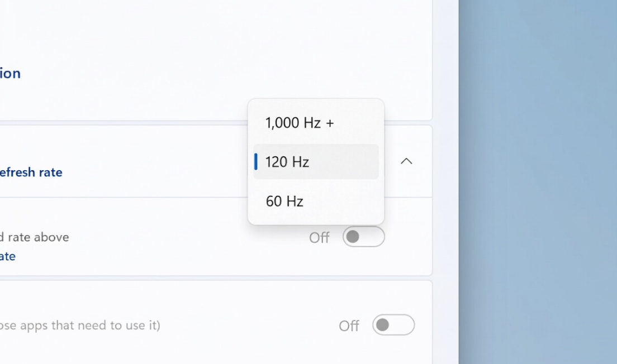Toggle the switch in the "rate above" row
This screenshot has width=617, height=364.
click(363, 237)
